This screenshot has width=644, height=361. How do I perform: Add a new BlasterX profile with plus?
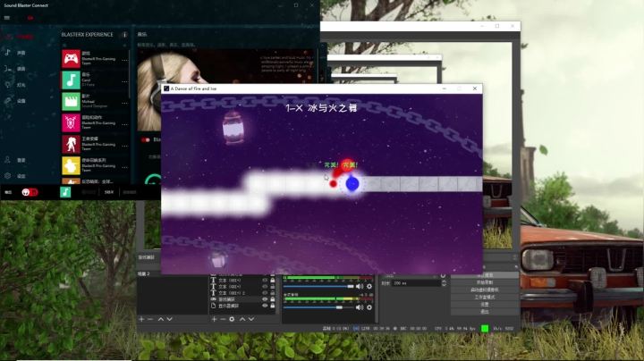click(125, 45)
